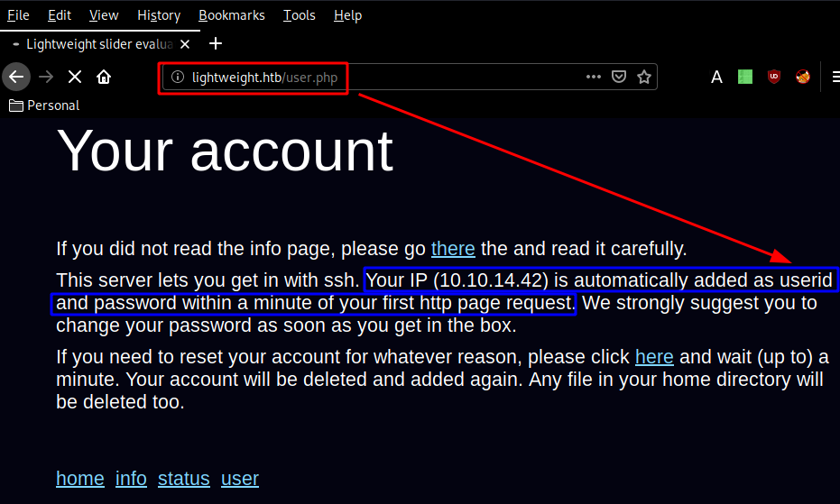Open the page actions three-dot menu
Screen dimensions: 840x504
tap(593, 77)
